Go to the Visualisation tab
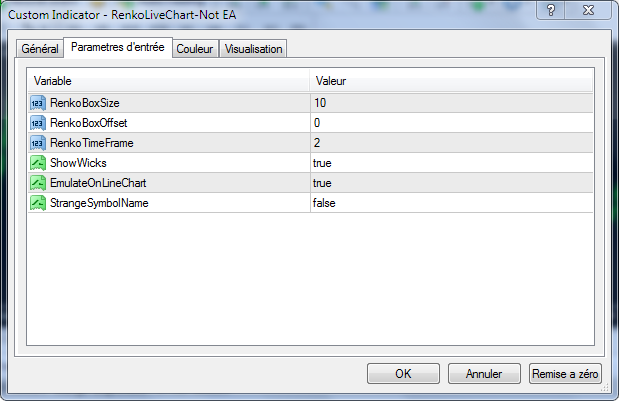This screenshot has width=619, height=401. coord(253,49)
